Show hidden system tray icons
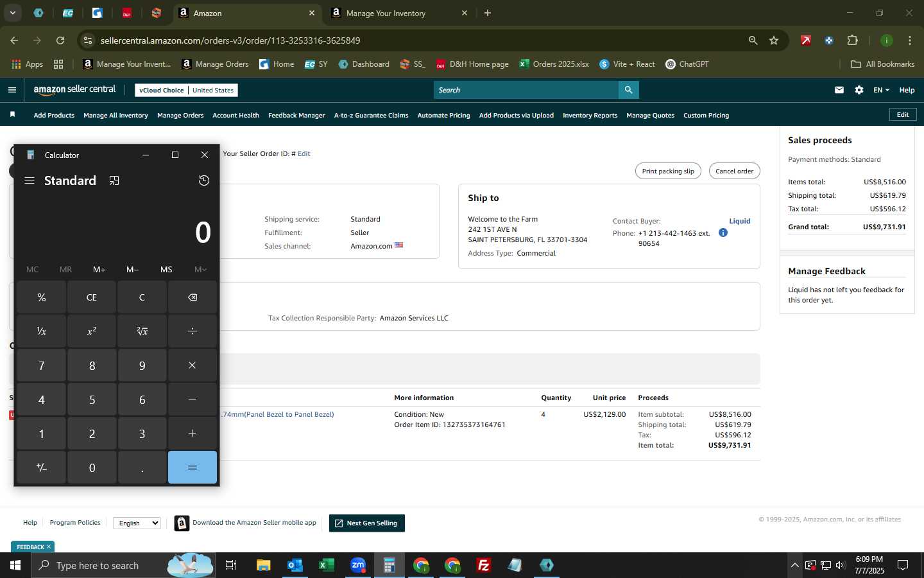This screenshot has width=924, height=578. click(x=794, y=565)
